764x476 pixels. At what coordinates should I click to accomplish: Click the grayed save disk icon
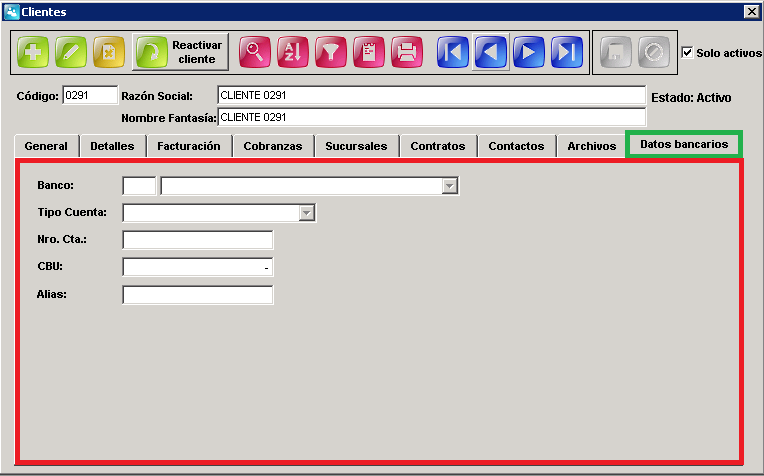tap(615, 52)
